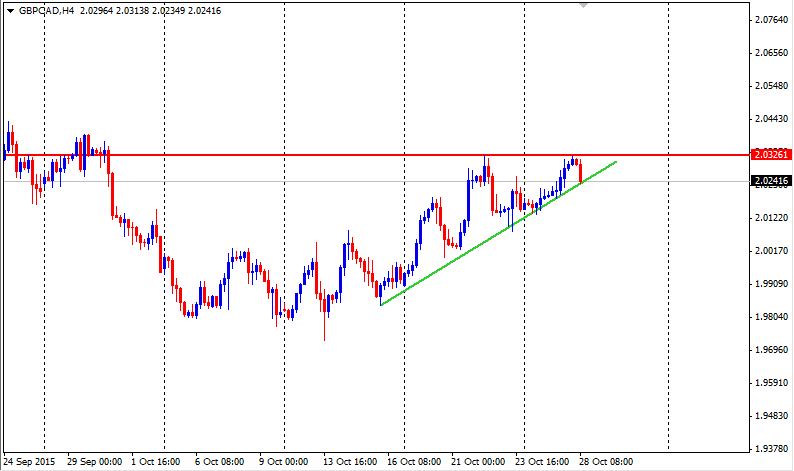Click the 1 Oct 16:00 time label
Viewport: 794px width, 471px height.
point(155,462)
